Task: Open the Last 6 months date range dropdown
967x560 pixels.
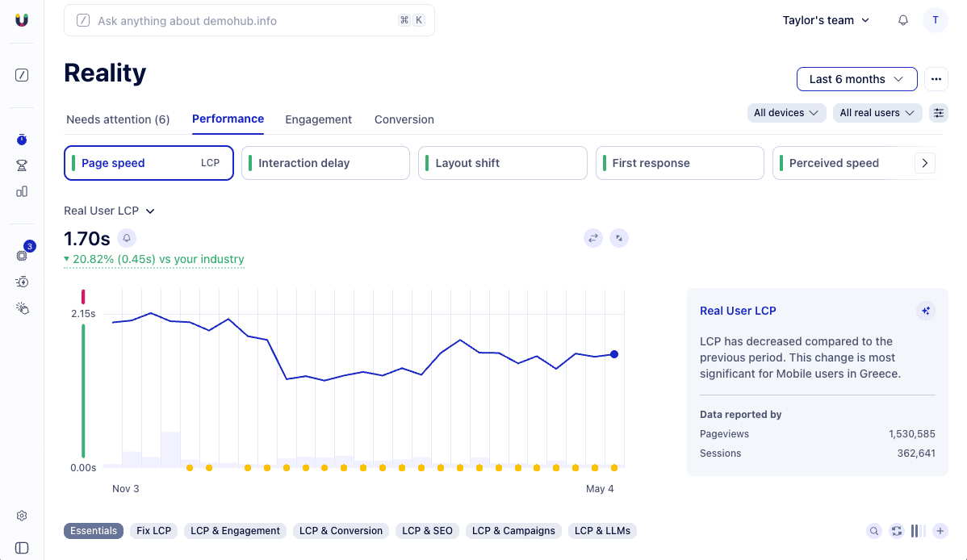Action: (856, 79)
